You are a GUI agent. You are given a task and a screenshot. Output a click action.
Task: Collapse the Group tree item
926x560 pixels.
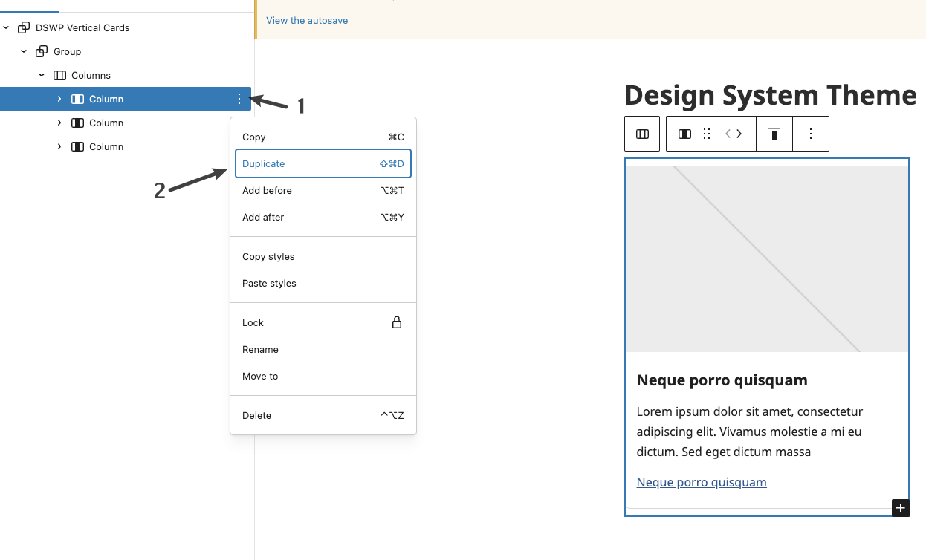click(x=24, y=51)
